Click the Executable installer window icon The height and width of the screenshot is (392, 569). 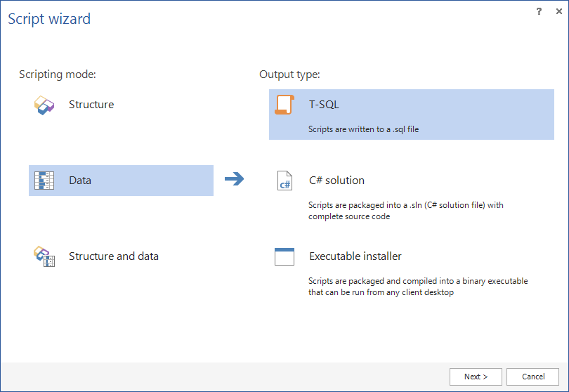284,256
